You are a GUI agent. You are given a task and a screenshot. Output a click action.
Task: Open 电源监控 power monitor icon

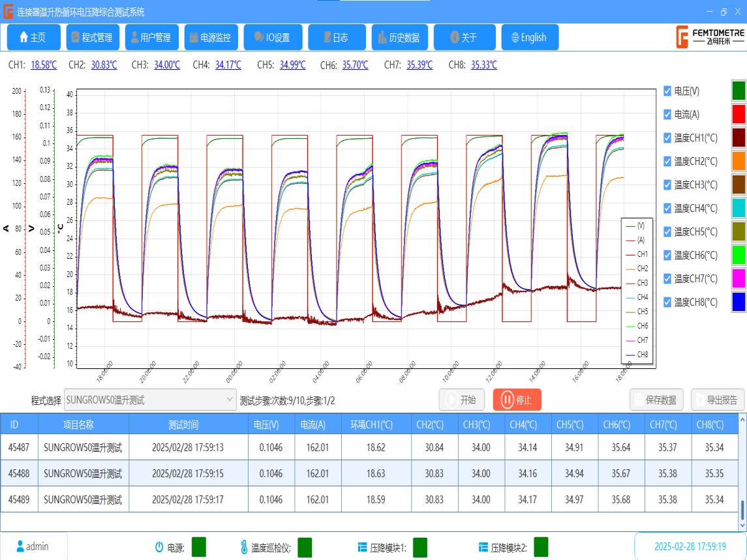point(194,38)
